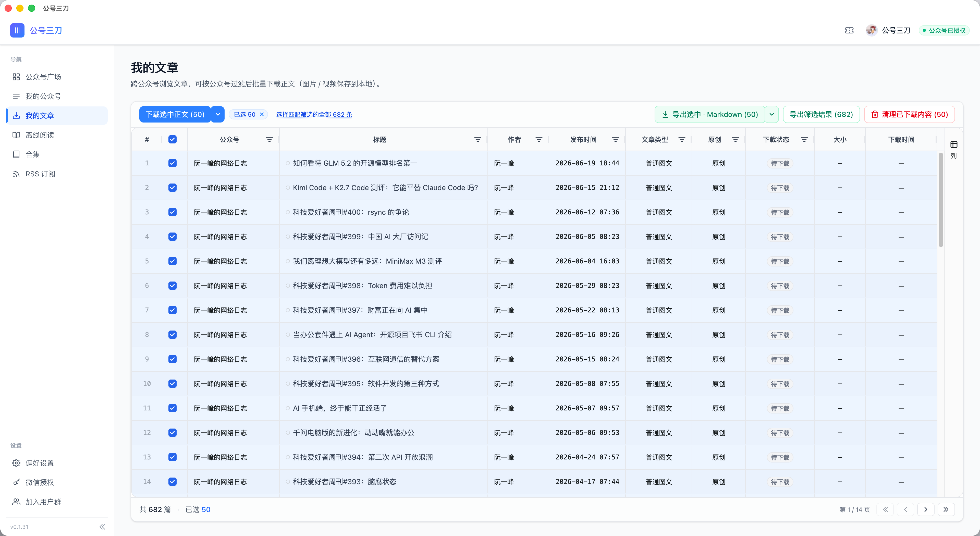Open the 原创 column filter
This screenshot has height=536, width=980.
(735, 140)
